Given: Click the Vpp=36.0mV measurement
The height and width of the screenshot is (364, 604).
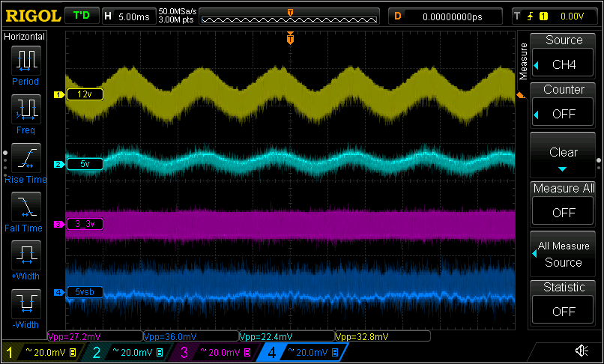Looking at the screenshot, I should [190, 336].
